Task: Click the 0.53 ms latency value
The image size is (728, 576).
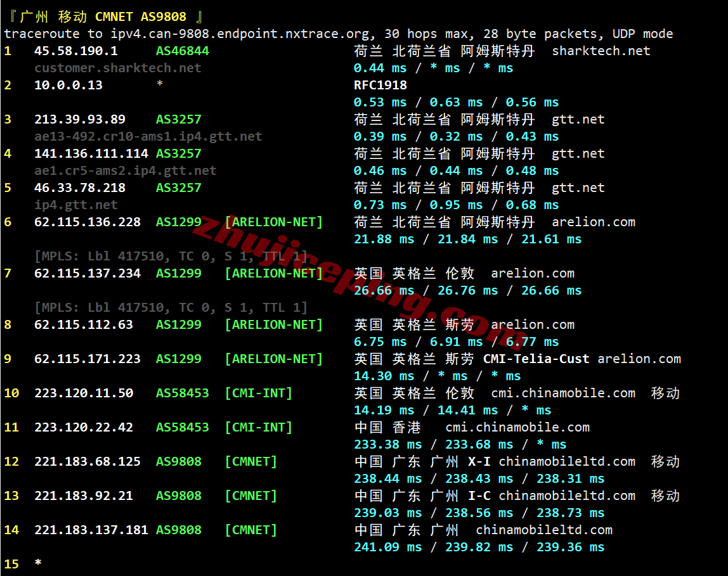Action: point(380,103)
